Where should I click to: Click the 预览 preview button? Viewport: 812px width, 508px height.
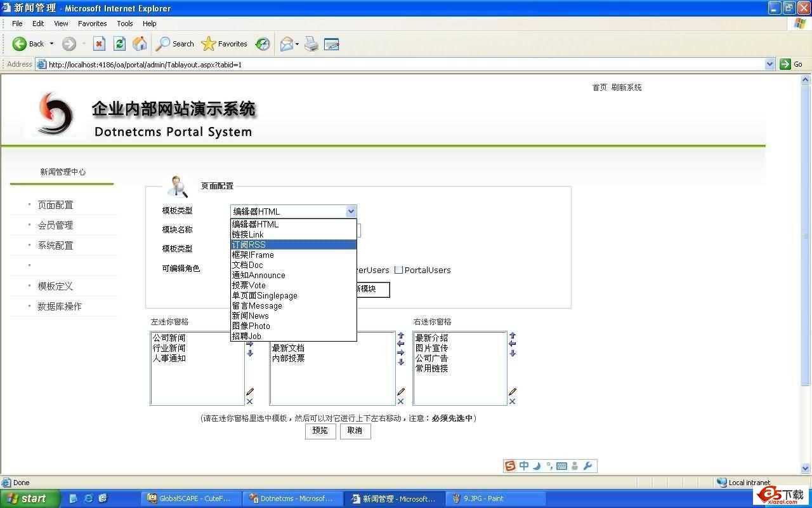[x=320, y=431]
